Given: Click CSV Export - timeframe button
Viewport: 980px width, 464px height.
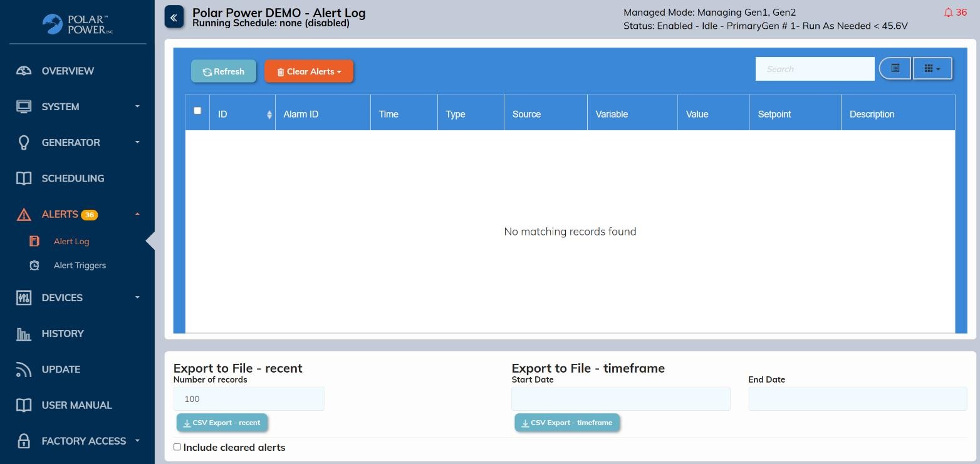Looking at the screenshot, I should click(x=567, y=423).
